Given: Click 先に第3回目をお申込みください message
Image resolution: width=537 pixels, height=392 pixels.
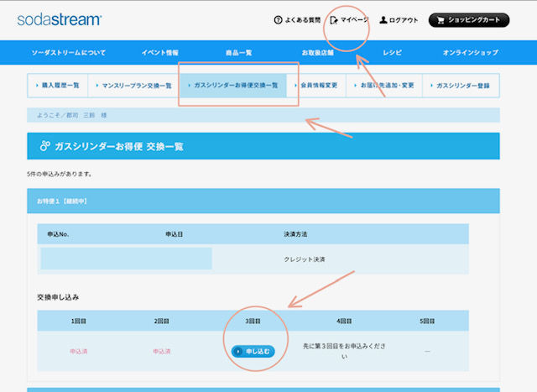Looking at the screenshot, I should (x=344, y=351).
